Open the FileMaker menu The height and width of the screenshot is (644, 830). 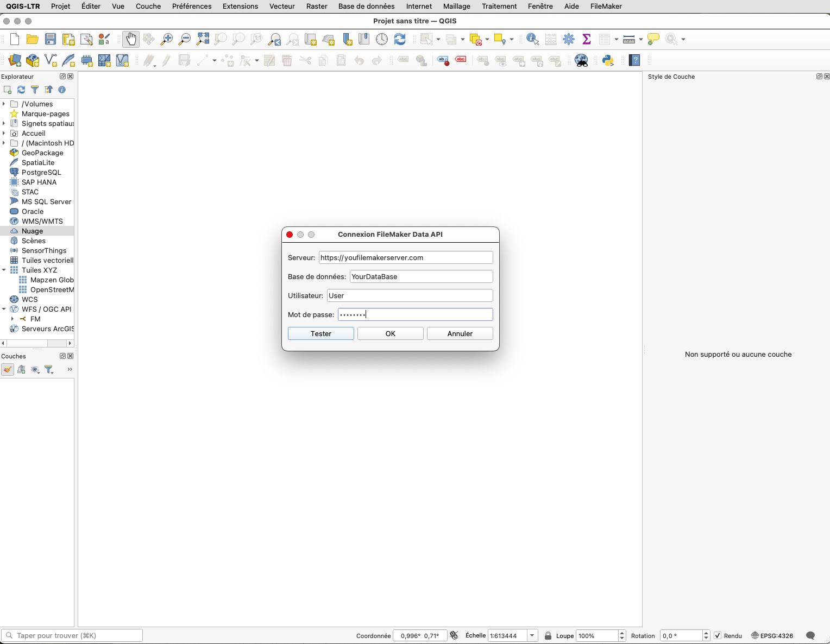606,6
